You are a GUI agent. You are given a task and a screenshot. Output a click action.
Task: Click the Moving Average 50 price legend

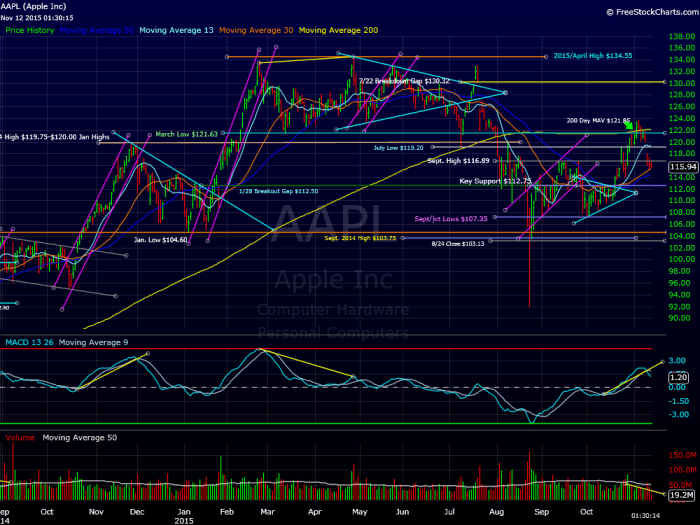tap(96, 30)
